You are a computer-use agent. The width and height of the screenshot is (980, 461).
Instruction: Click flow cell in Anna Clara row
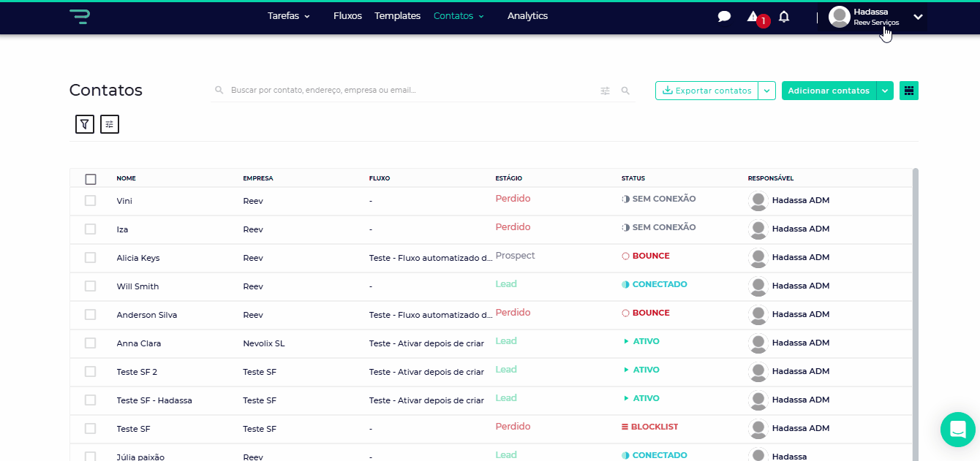point(426,343)
